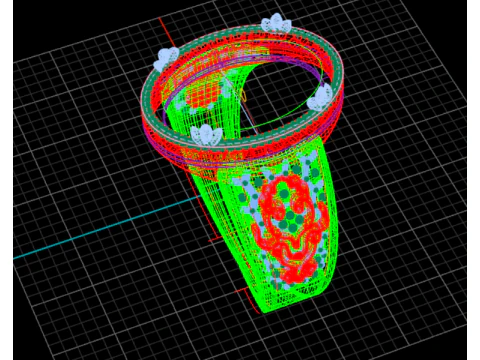
Task: Pick the light-blue flower gem at the ring's far top edge
Action: [x=276, y=23]
